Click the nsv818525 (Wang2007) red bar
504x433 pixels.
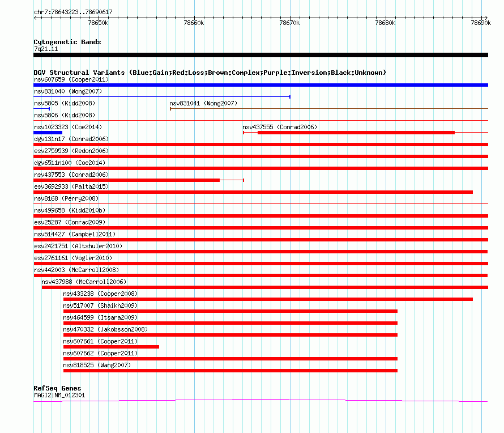coord(230,371)
